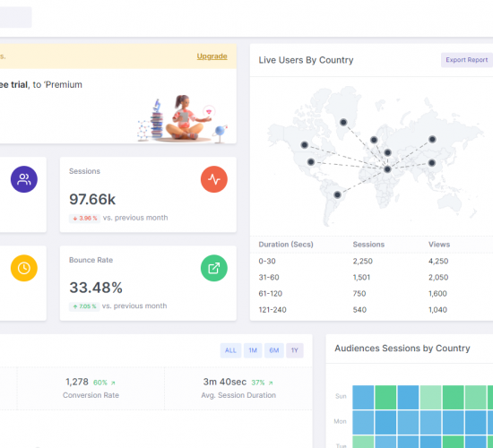Click the Greenland map marker dot
The height and width of the screenshot is (448, 493).
pos(343,122)
